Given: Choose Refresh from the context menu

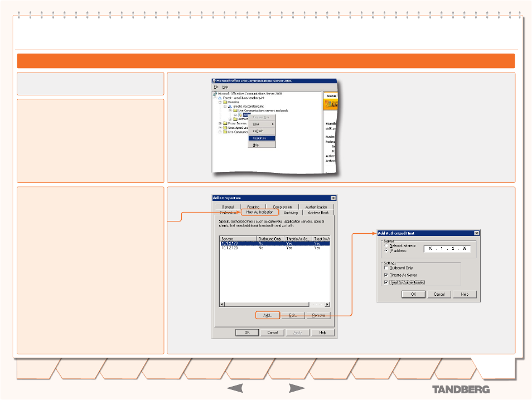Looking at the screenshot, I should (x=262, y=131).
